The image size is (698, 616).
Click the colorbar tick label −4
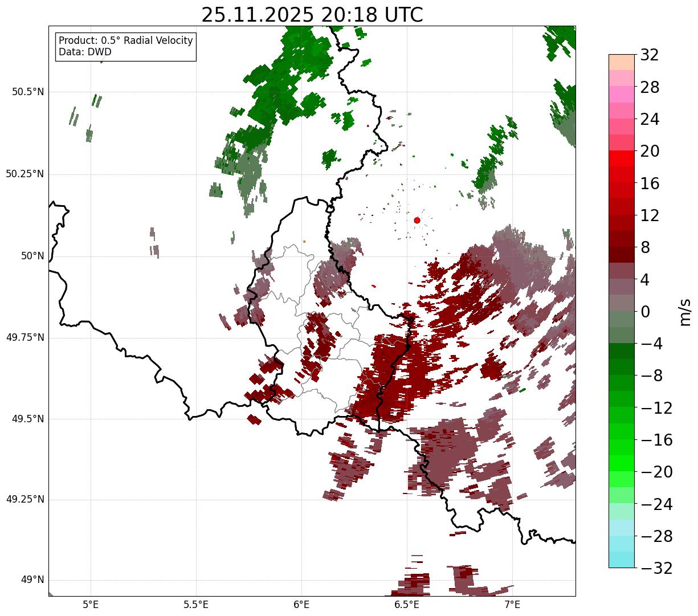pos(651,344)
